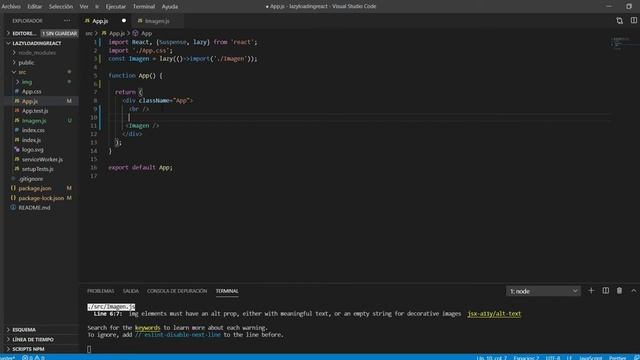This screenshot has width=640, height=360.
Task: Click the jsx-a11y/alt-text link in terminal
Action: (x=494, y=314)
